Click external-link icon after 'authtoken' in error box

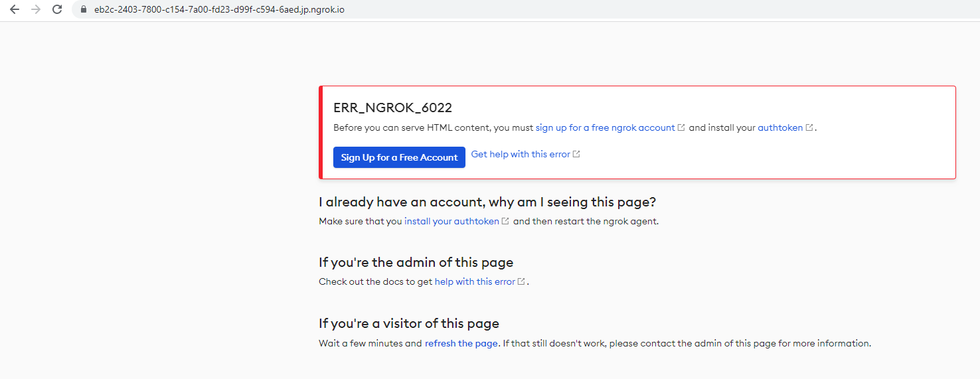tap(809, 127)
